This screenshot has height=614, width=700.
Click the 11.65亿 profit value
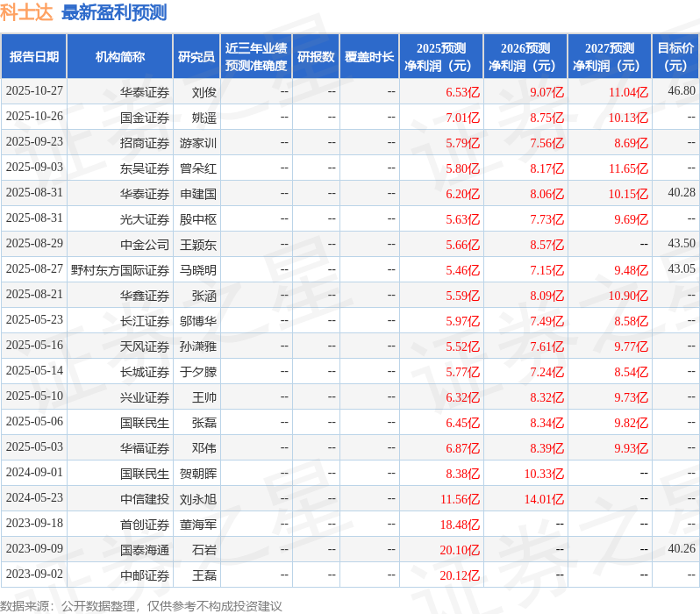[x=629, y=168]
